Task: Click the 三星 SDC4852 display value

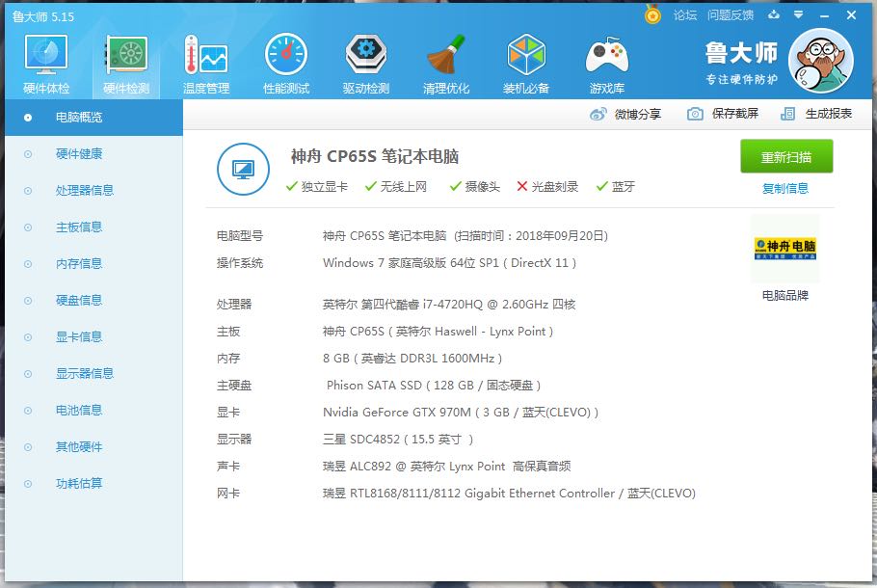Action: point(398,440)
